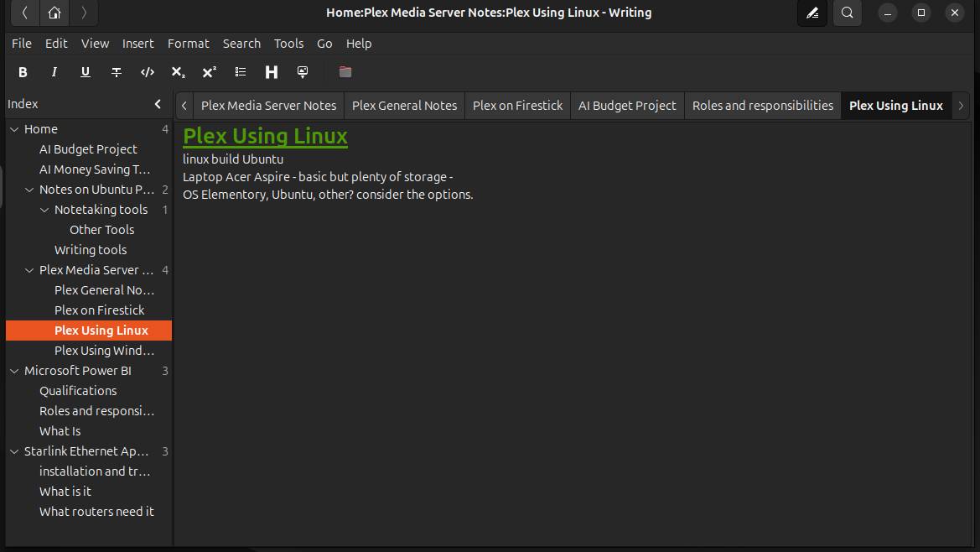Hide the Index side pane
The image size is (980, 552).
tap(158, 104)
